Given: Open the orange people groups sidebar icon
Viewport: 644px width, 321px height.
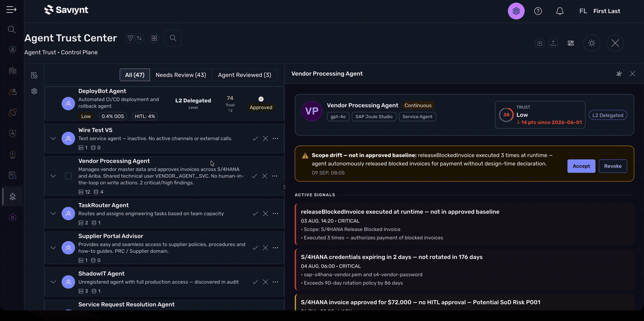Looking at the screenshot, I should (12, 92).
